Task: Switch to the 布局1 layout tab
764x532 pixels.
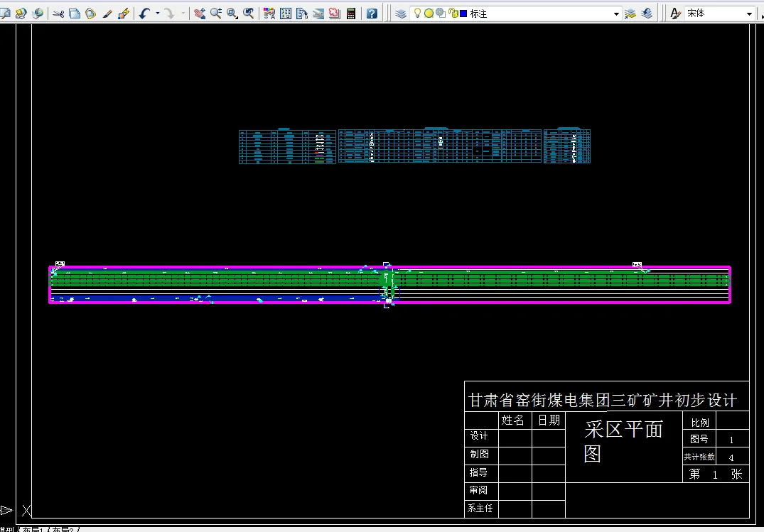Action: (33, 528)
